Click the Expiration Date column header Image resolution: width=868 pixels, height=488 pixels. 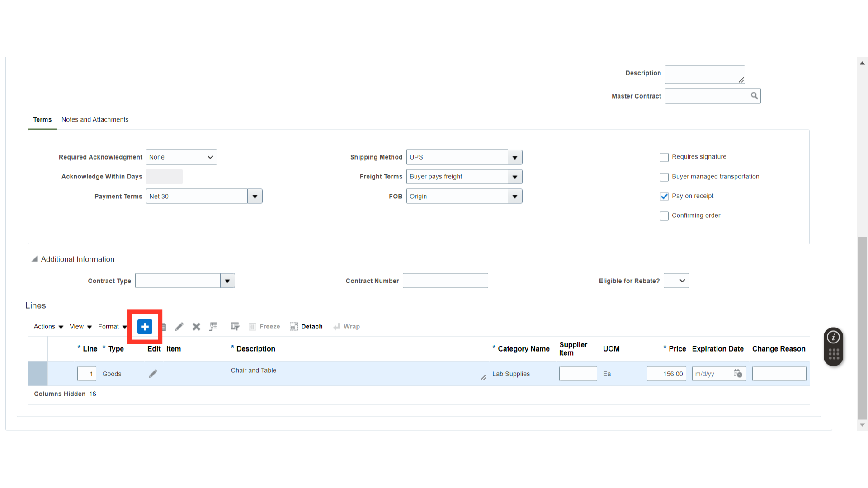click(717, 349)
